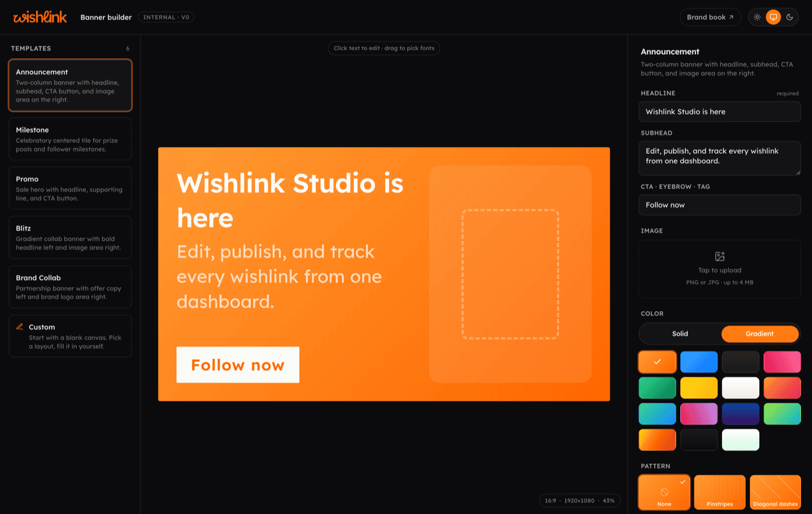Image resolution: width=812 pixels, height=514 pixels.
Task: Select the teal-to-blue gradient swatch
Action: (x=657, y=414)
